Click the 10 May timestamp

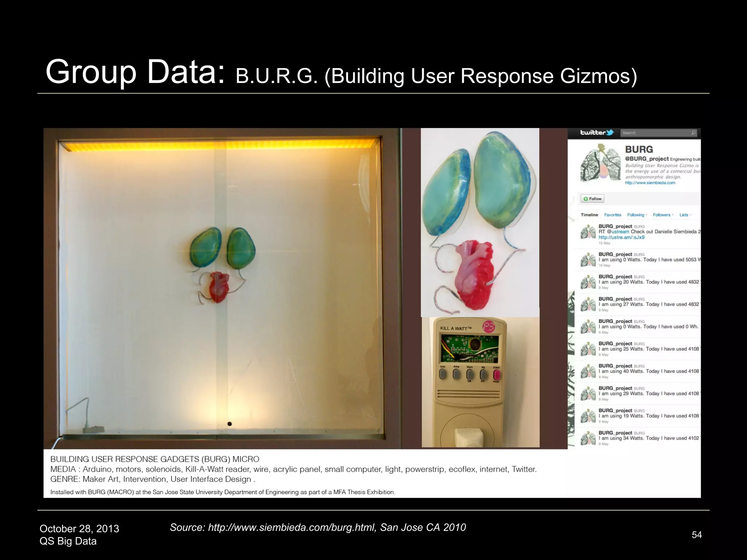[x=604, y=265]
